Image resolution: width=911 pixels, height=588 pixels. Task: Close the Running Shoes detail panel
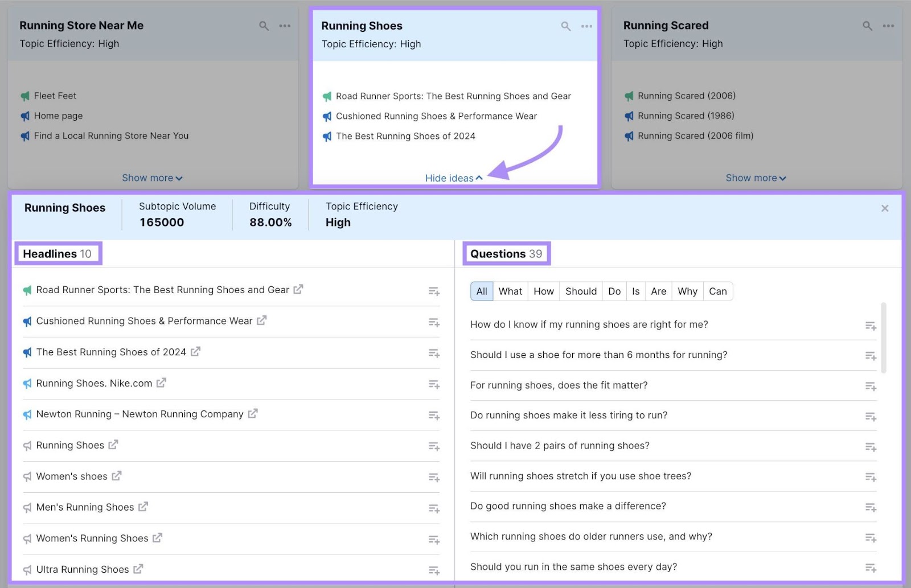tap(884, 208)
